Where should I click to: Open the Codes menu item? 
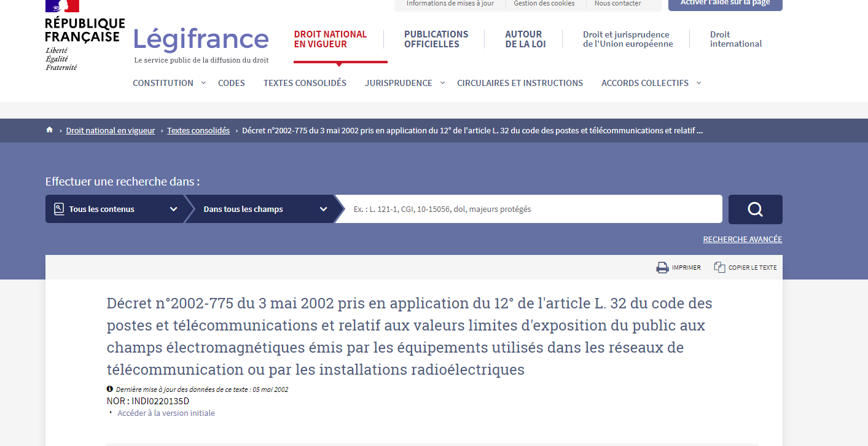tap(231, 83)
